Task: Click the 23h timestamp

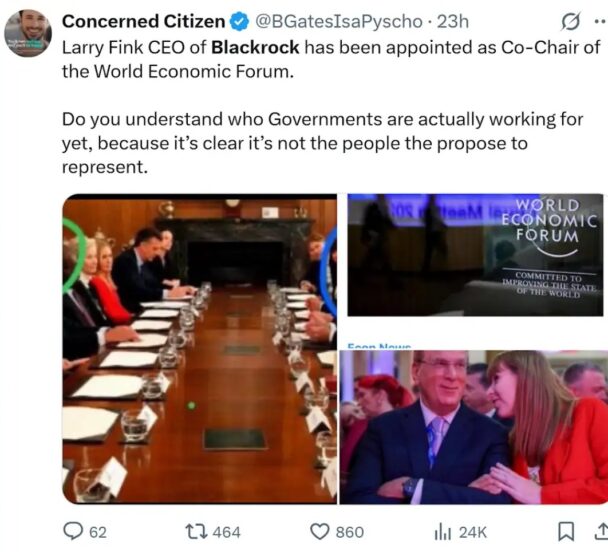Action: 453,21
